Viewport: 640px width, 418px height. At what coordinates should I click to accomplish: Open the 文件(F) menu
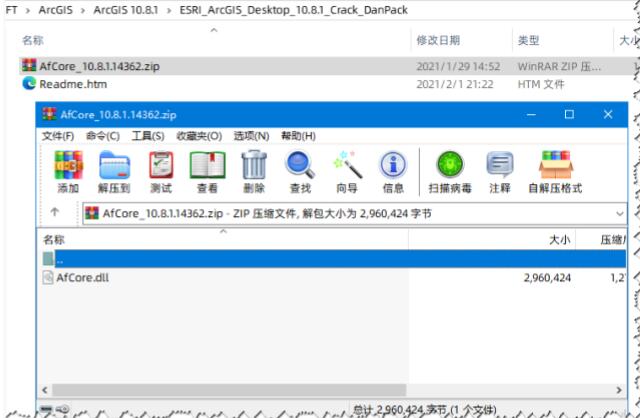tap(58, 136)
